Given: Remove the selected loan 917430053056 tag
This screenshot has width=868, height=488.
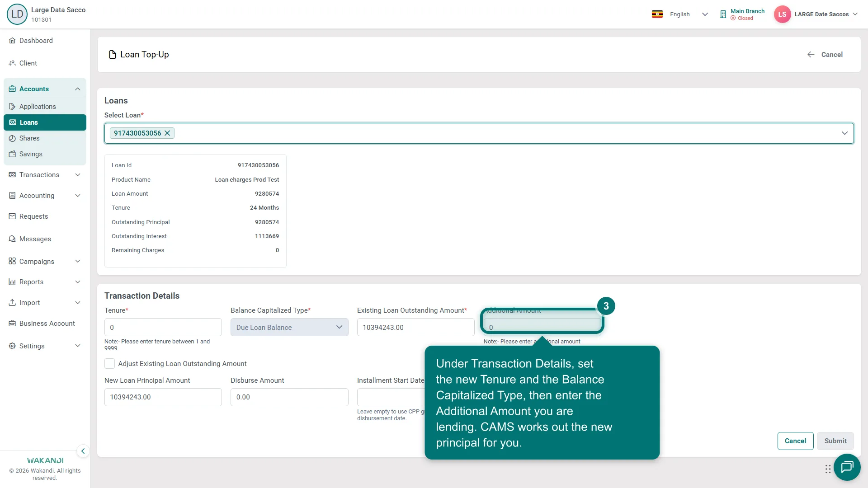Looking at the screenshot, I should click(x=167, y=133).
